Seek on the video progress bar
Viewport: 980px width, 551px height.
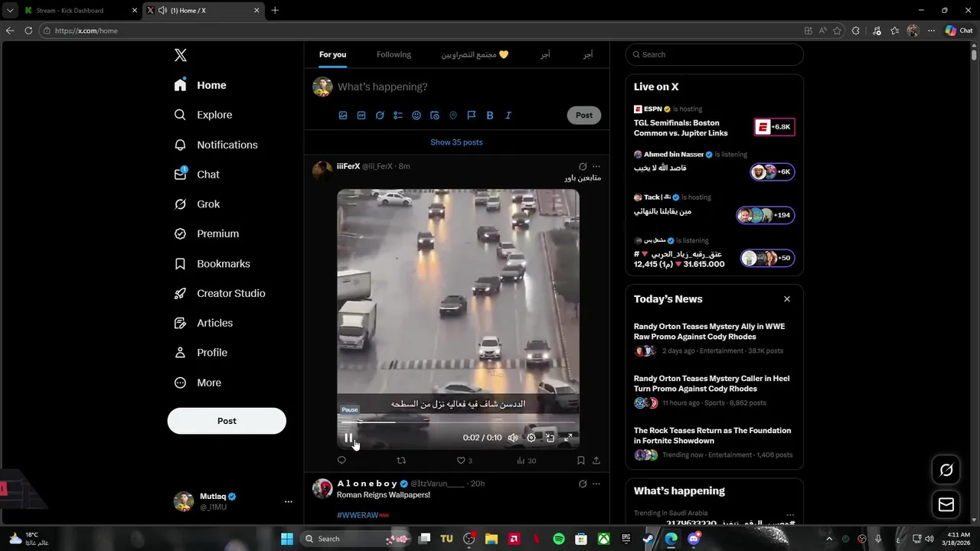point(458,422)
